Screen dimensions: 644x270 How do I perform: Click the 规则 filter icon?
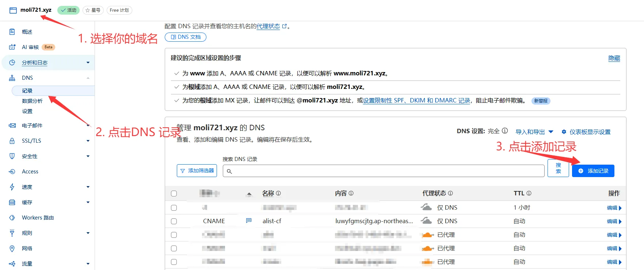tap(12, 233)
